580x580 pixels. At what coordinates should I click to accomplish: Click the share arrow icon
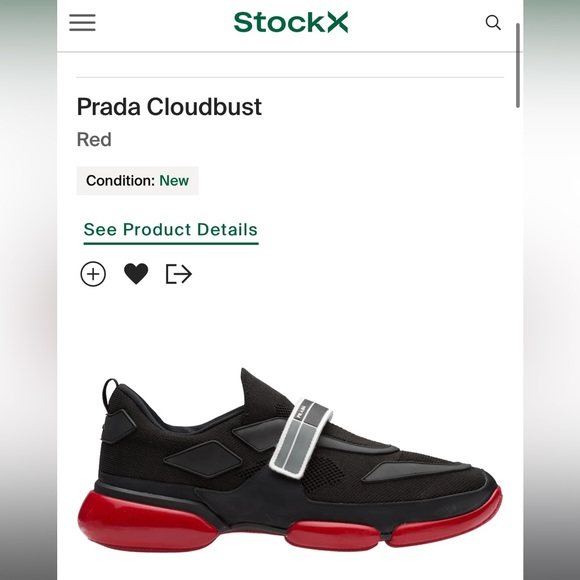pyautogui.click(x=179, y=274)
